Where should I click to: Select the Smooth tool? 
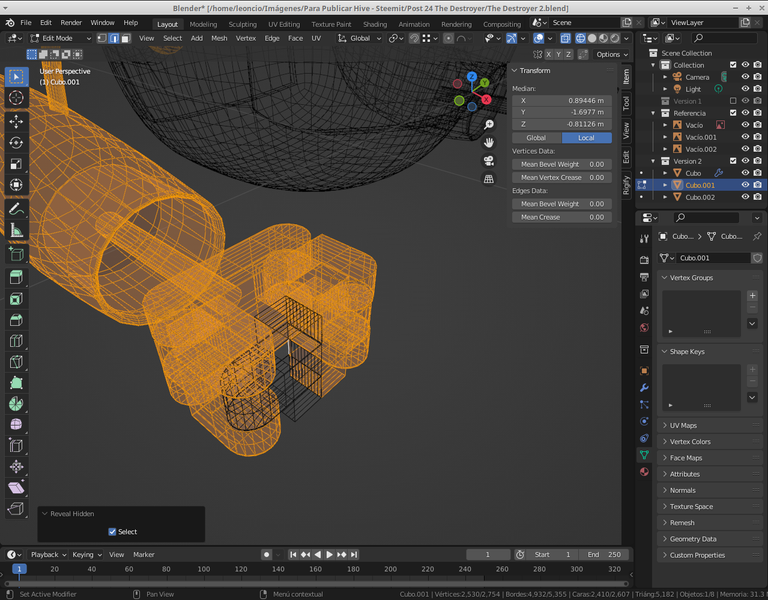click(x=16, y=425)
